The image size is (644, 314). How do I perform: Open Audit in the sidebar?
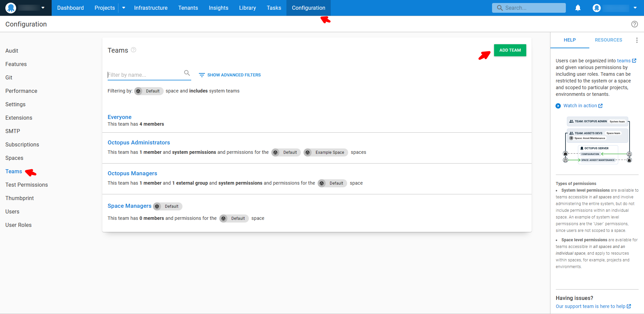pyautogui.click(x=12, y=51)
